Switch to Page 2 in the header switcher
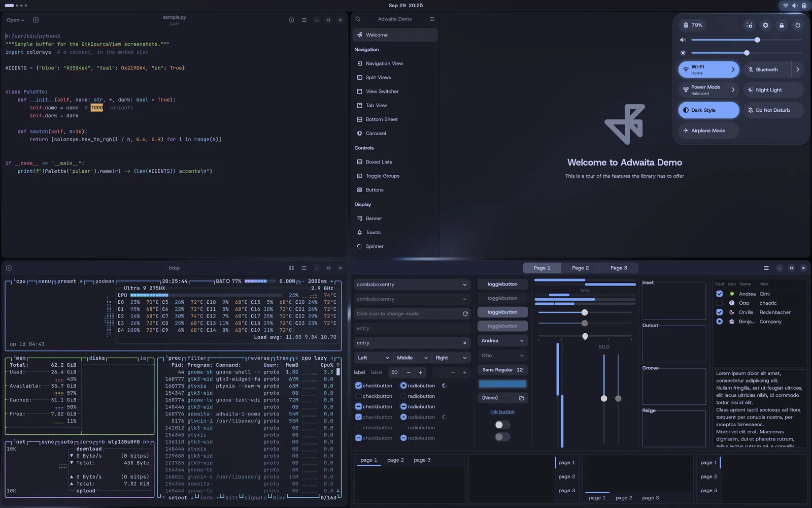This screenshot has height=508, width=812. (x=580, y=268)
